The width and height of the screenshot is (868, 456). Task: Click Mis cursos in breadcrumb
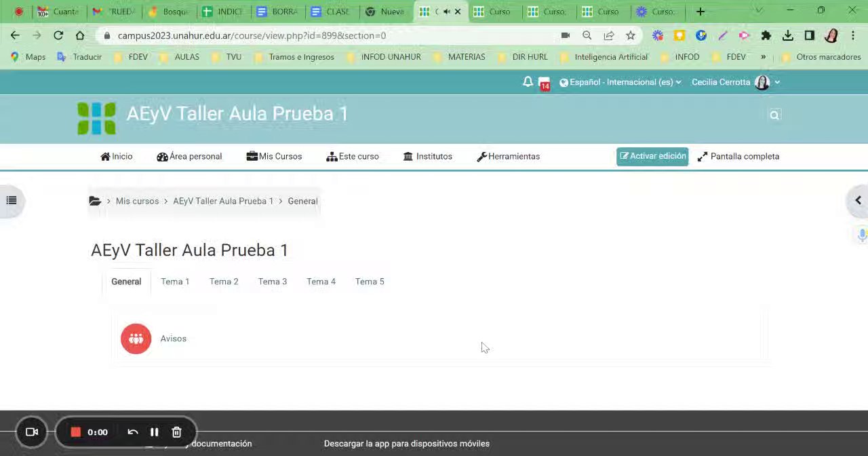point(137,201)
